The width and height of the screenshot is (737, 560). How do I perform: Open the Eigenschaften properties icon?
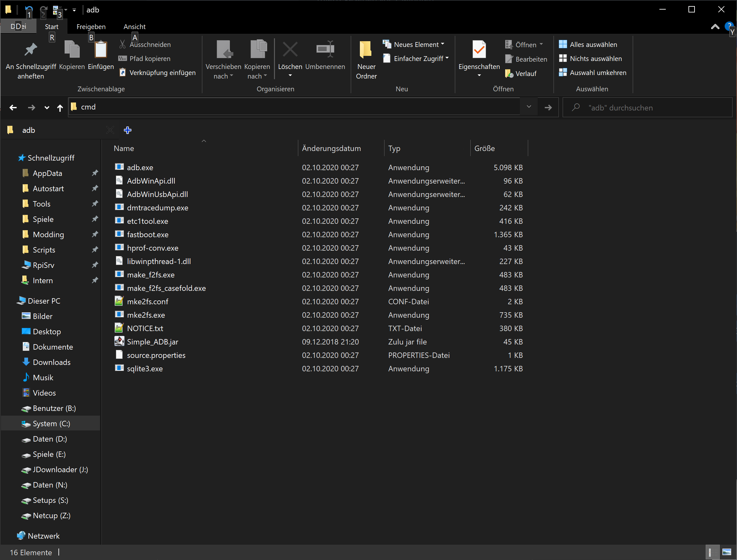pos(479,50)
